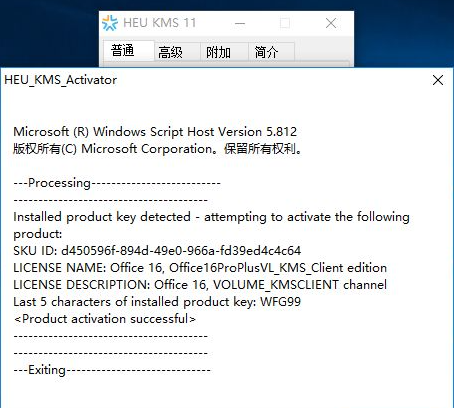Viewport: 454px width, 408px height.
Task: Click the product key WFG99 line
Action: tap(157, 302)
